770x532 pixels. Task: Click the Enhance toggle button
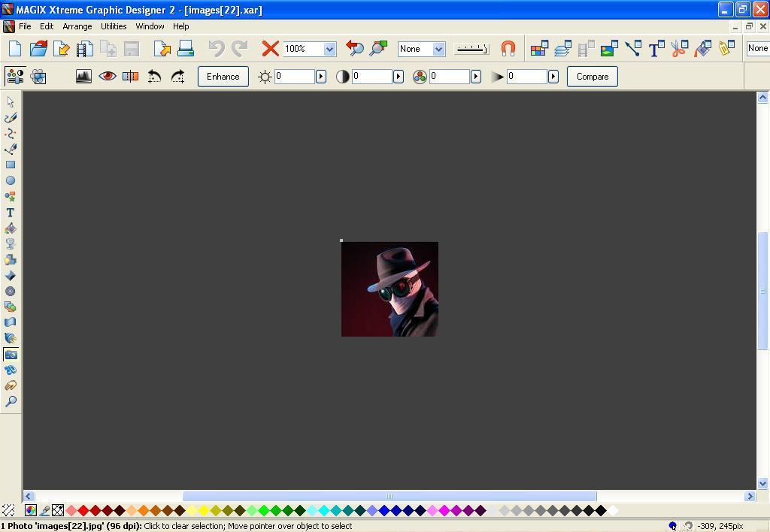coord(223,76)
